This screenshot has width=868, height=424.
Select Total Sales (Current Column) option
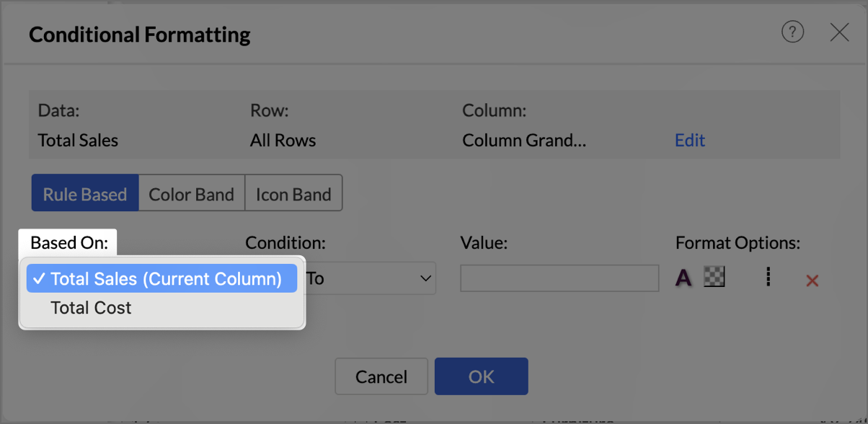[162, 278]
